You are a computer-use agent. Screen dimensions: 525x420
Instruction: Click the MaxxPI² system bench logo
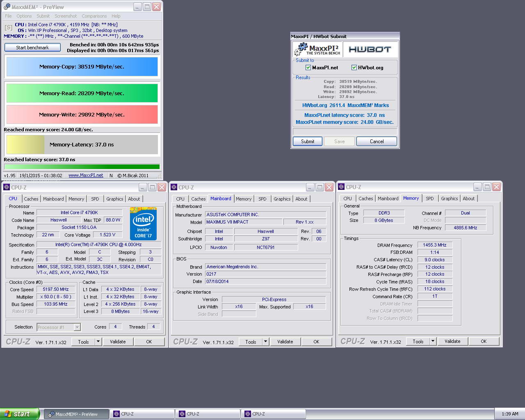point(317,50)
